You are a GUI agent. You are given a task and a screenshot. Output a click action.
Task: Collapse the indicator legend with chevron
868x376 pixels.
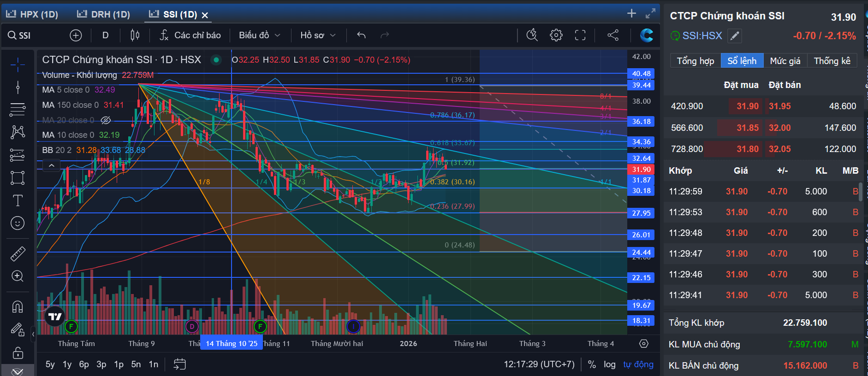click(51, 165)
